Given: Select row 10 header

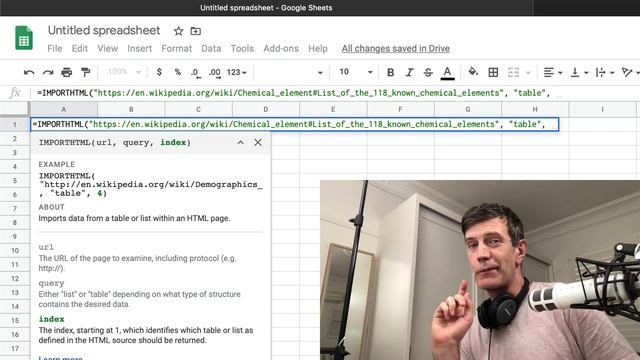Looking at the screenshot, I should pyautogui.click(x=15, y=250).
